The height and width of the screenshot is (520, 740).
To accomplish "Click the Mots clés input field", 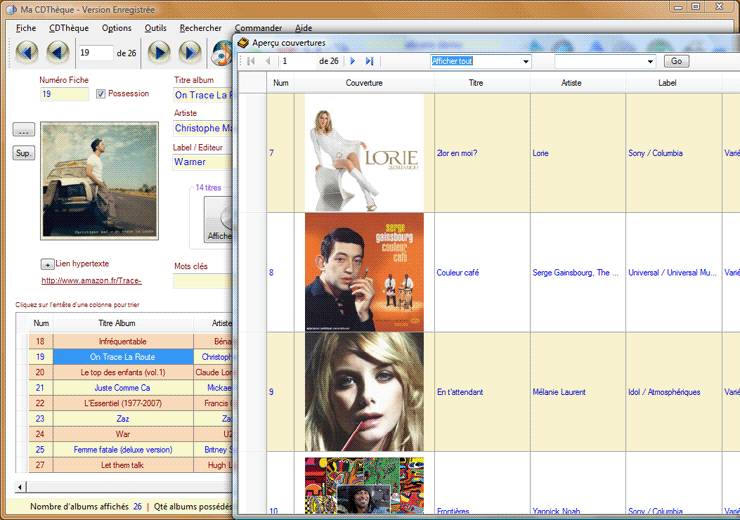I will point(203,281).
